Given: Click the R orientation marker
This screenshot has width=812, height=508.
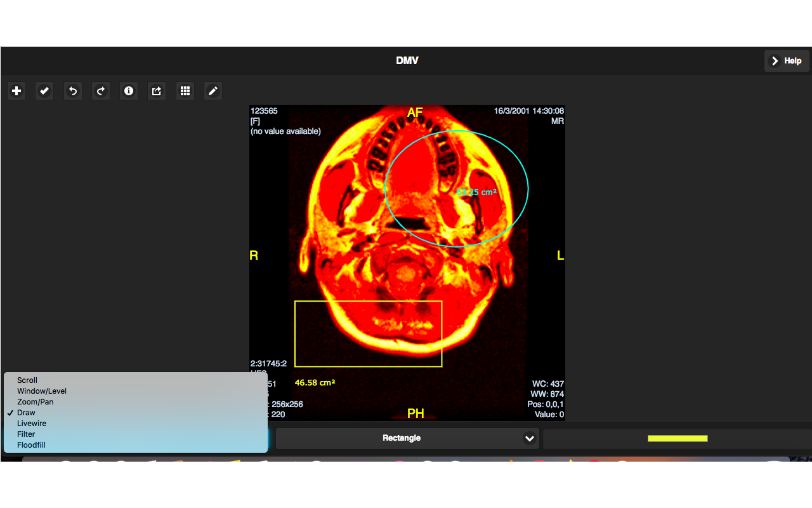Looking at the screenshot, I should (254, 255).
